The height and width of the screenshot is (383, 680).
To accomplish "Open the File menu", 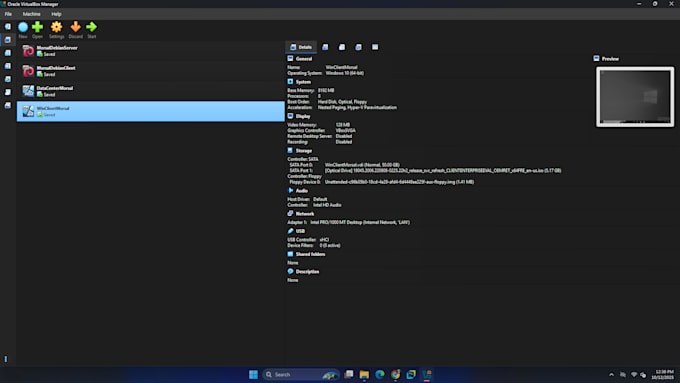I will coord(8,14).
